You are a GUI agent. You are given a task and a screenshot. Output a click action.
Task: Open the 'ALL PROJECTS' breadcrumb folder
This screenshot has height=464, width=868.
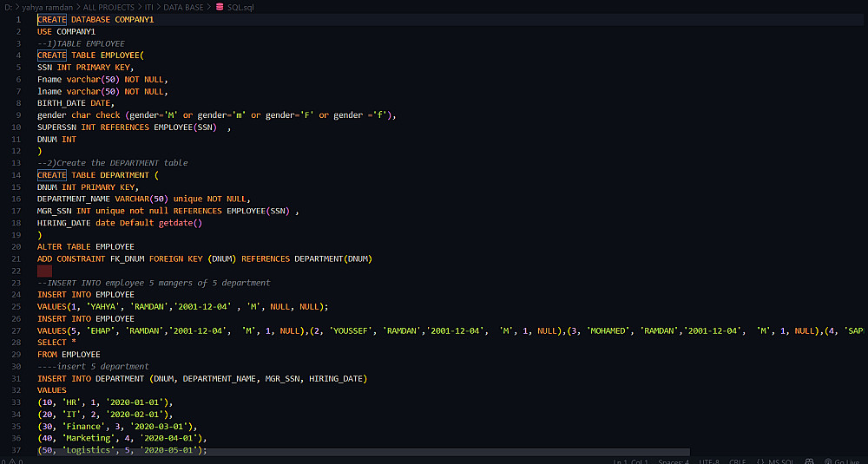(108, 7)
